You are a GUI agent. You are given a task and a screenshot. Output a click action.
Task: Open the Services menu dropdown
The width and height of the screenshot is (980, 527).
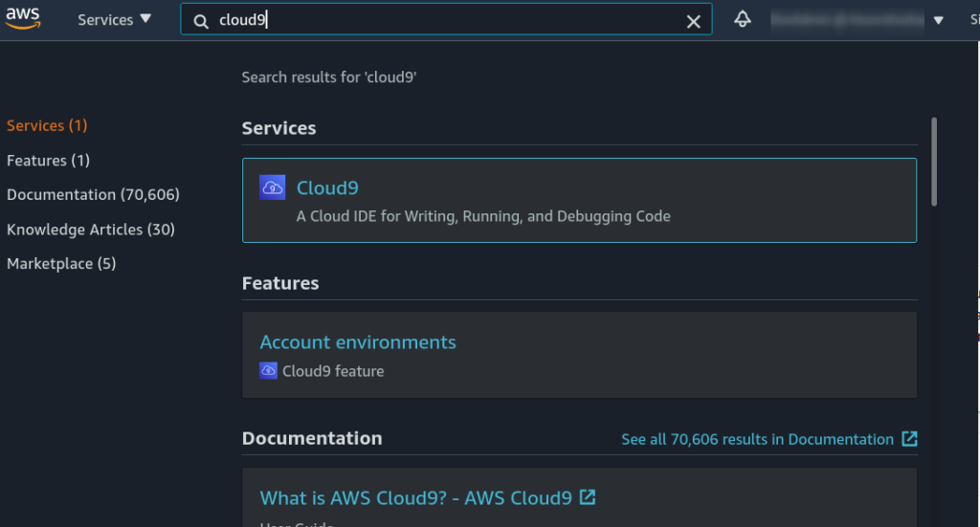click(115, 20)
